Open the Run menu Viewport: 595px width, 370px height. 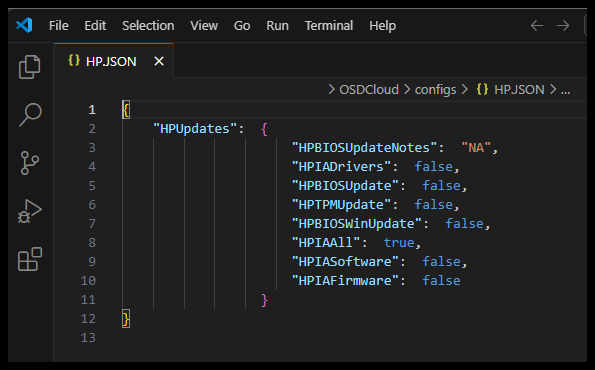point(277,25)
